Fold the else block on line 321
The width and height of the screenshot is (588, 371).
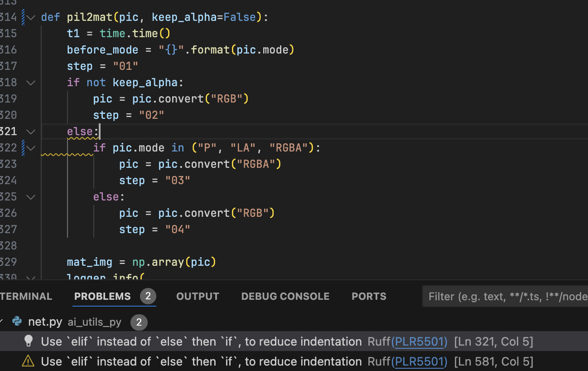coord(31,132)
